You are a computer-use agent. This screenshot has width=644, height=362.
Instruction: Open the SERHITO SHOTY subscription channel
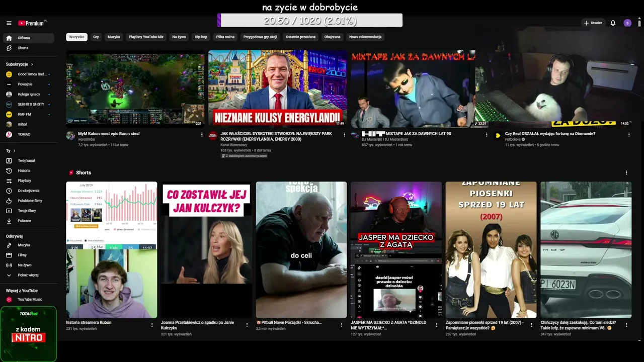pos(29,105)
